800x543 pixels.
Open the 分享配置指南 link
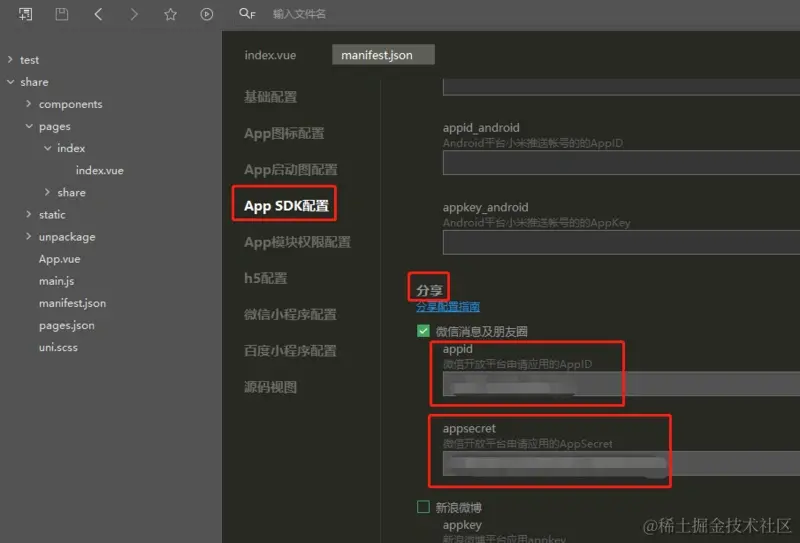tap(447, 307)
